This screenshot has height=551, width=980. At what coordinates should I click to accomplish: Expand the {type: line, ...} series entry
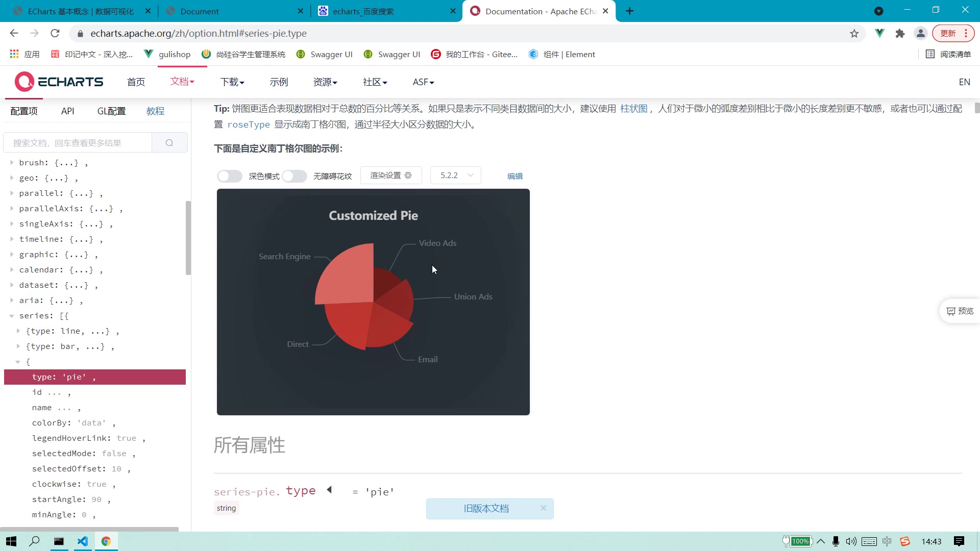click(18, 331)
